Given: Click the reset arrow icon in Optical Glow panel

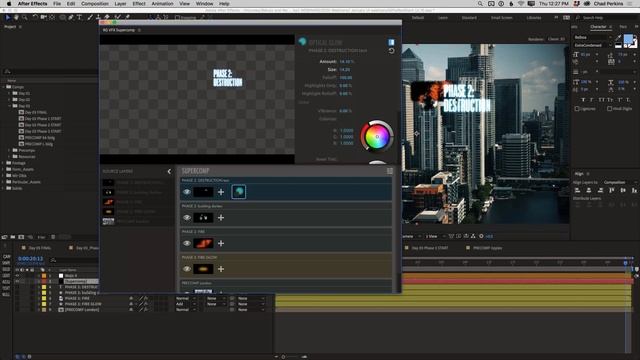Looking at the screenshot, I should tap(391, 51).
